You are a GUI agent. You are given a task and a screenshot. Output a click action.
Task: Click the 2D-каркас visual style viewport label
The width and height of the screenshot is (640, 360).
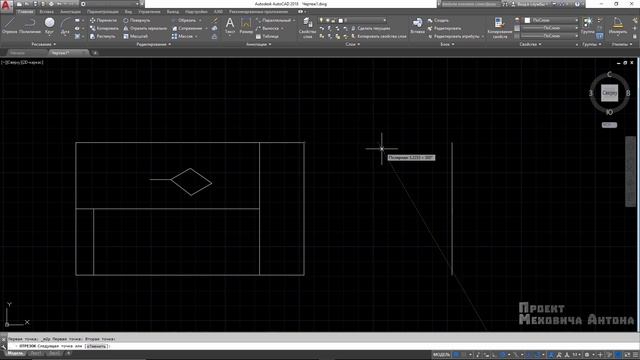33,62
